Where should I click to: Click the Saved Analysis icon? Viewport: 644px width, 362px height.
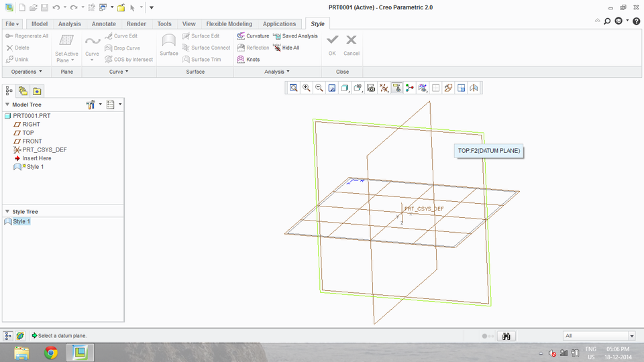tap(276, 36)
